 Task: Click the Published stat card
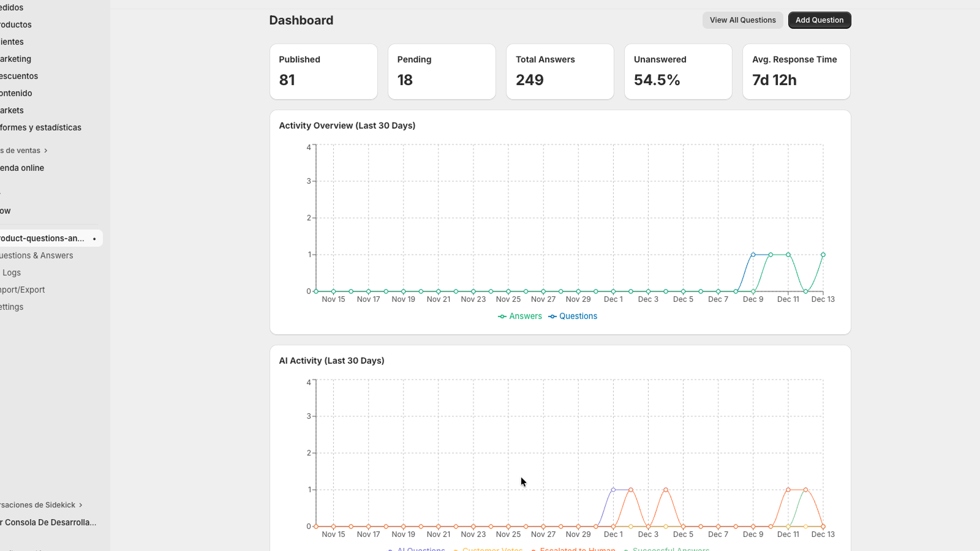point(323,72)
